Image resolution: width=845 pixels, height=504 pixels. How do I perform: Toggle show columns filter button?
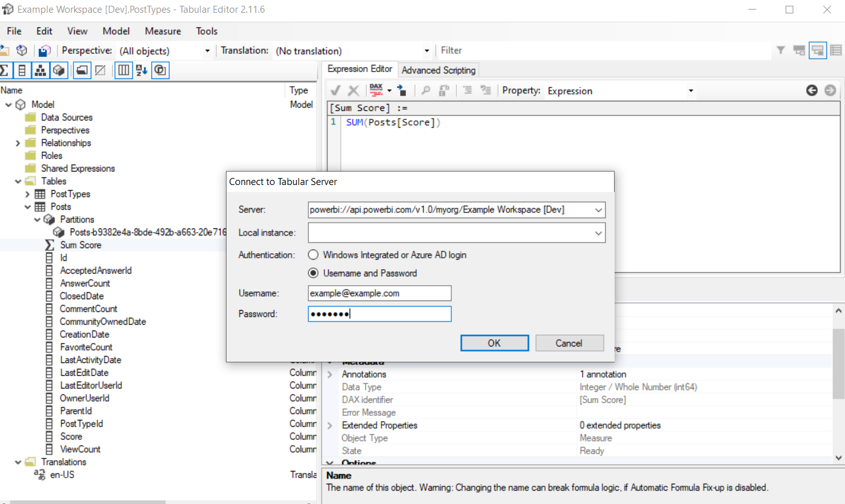22,70
